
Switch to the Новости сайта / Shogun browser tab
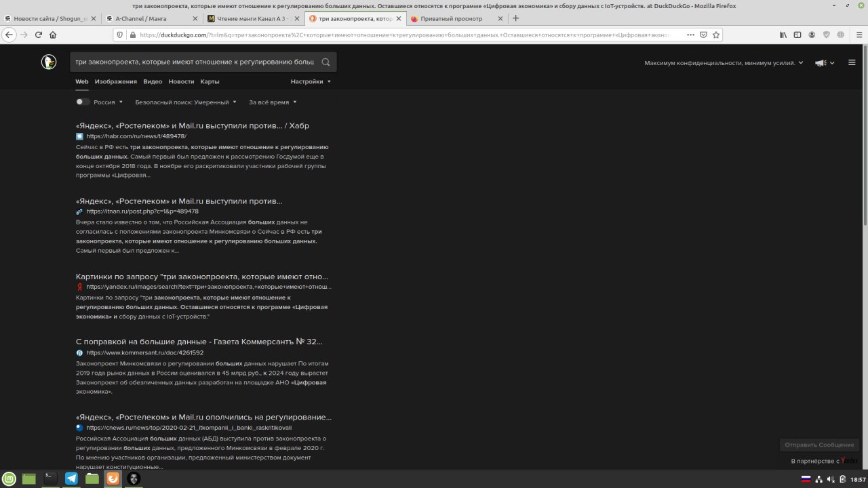click(x=51, y=18)
